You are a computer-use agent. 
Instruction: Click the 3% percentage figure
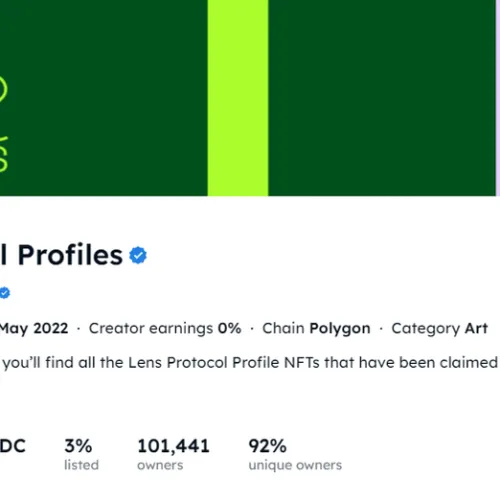78,446
